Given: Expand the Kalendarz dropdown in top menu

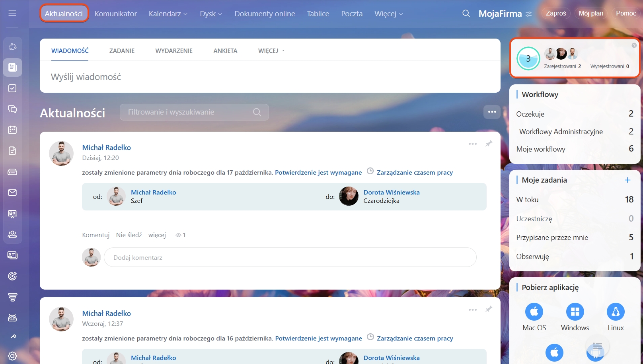Looking at the screenshot, I should [168, 14].
